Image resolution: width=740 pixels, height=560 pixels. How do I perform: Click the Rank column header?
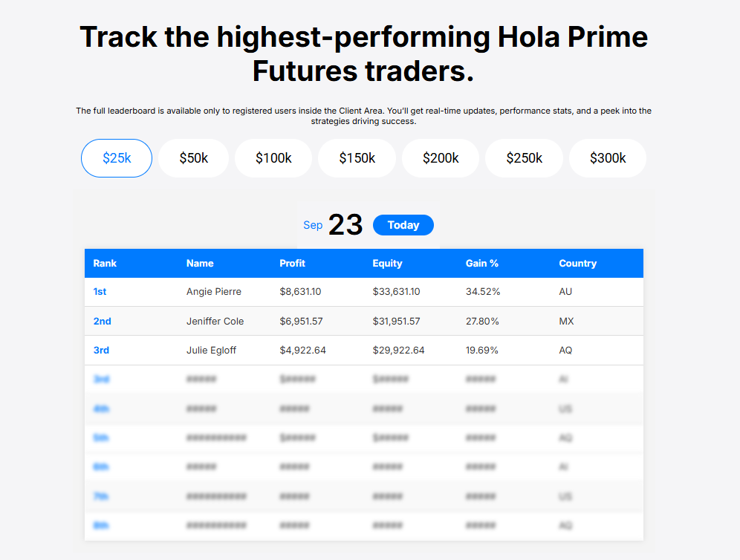coord(105,264)
